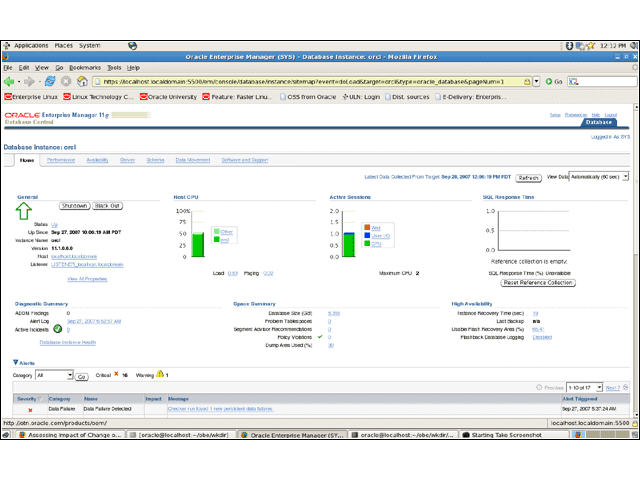The image size is (640, 480).
Task: Click the Wait legend entry in Active Sessions
Action: (x=376, y=228)
